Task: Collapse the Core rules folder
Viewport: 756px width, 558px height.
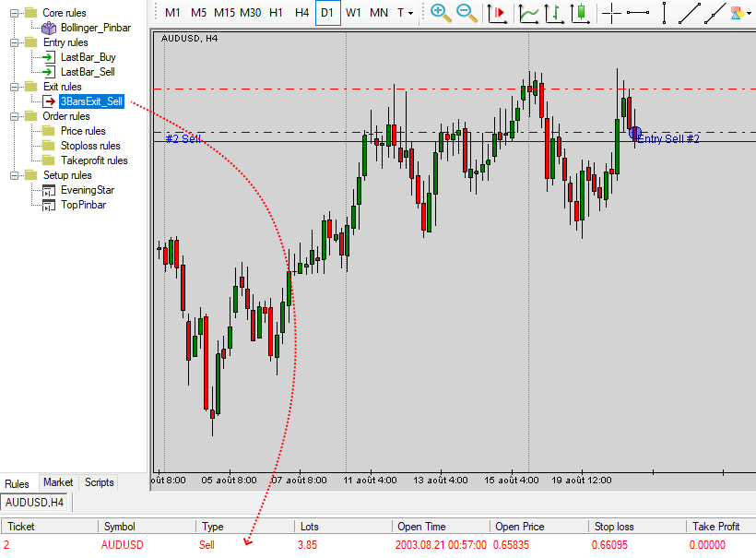Action: pos(14,13)
